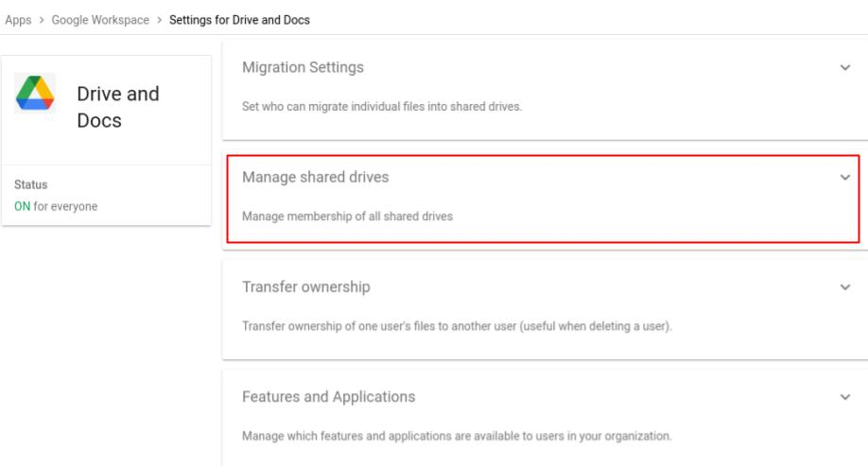Open the Transfer ownership section heading
This screenshot has width=868, height=466.
[x=306, y=286]
